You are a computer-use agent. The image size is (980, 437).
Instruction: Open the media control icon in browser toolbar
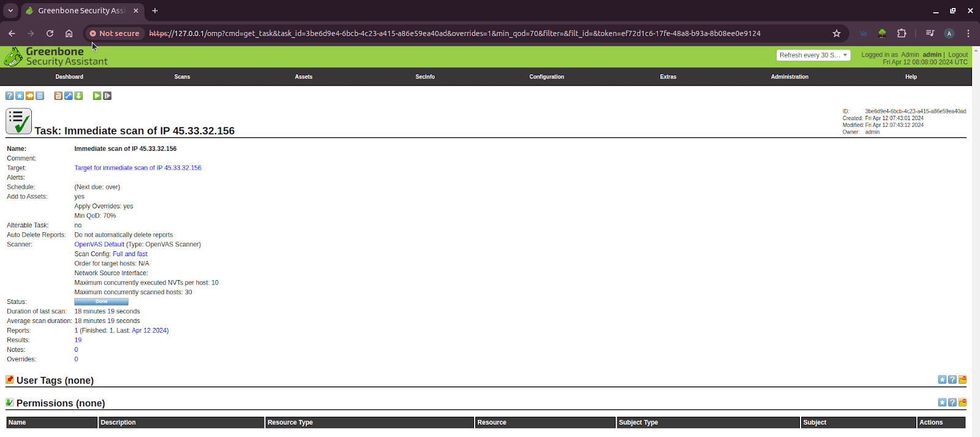coord(930,34)
